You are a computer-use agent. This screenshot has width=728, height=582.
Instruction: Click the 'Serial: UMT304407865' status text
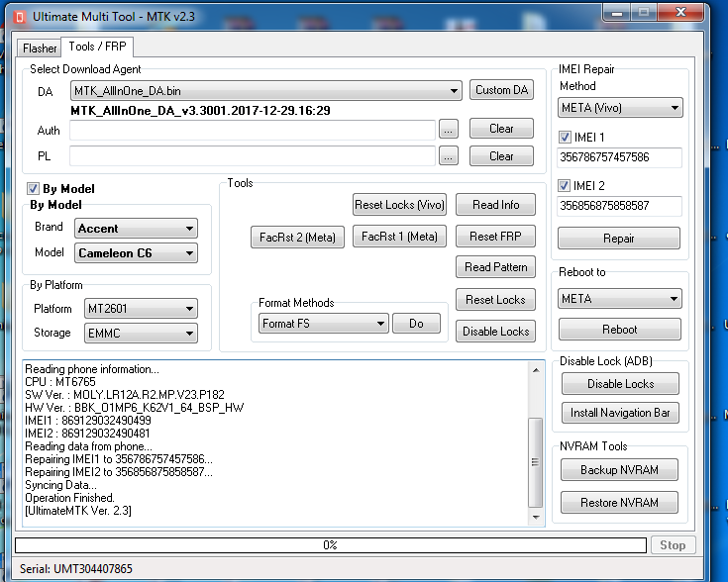point(76,568)
